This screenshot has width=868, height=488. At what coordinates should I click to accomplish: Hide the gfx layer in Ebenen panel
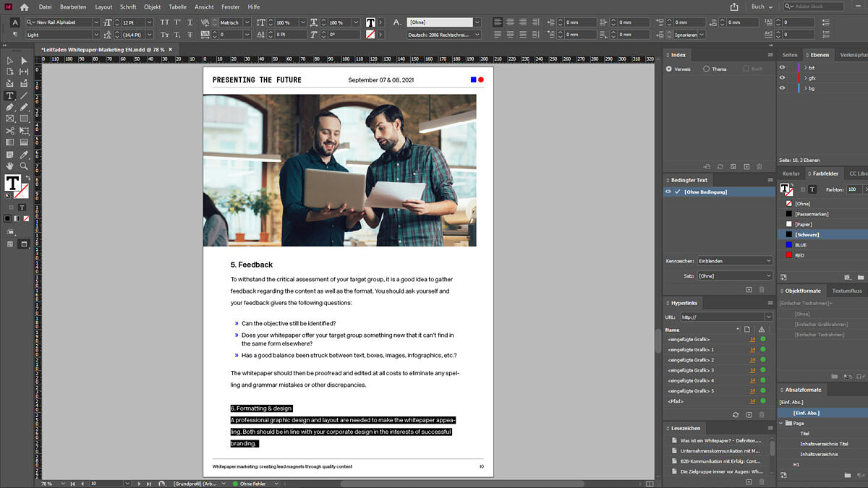(782, 77)
